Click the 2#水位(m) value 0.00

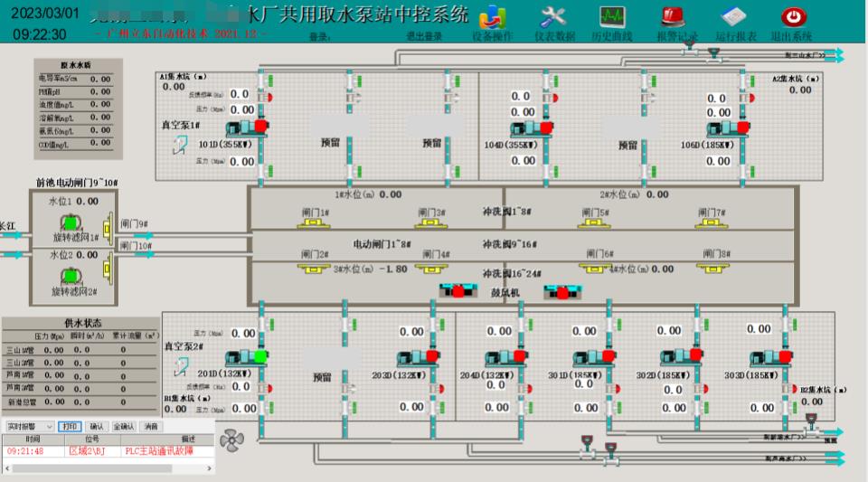click(x=657, y=194)
